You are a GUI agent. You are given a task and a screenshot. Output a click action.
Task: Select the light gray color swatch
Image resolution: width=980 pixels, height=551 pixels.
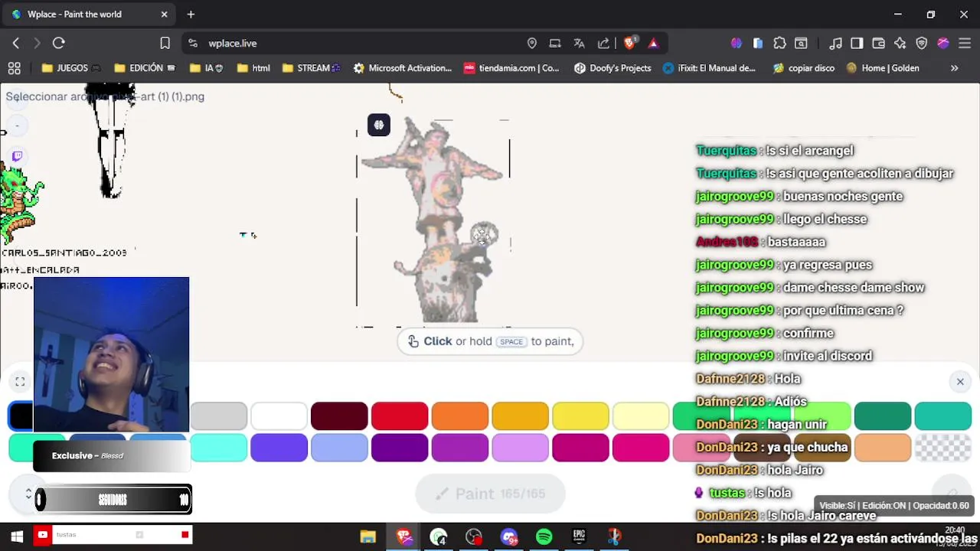pos(219,416)
